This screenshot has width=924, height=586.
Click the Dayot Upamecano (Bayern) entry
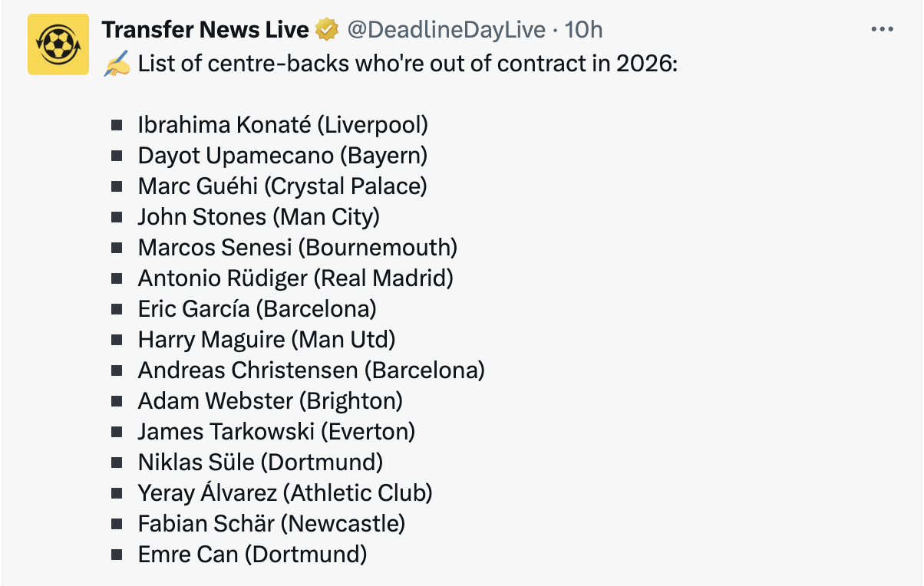point(282,156)
